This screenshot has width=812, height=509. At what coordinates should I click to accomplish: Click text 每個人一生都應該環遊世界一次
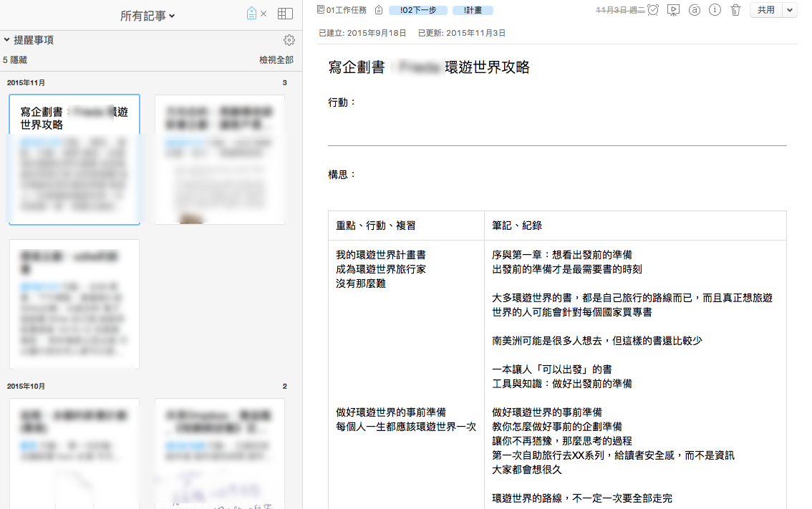(406, 427)
